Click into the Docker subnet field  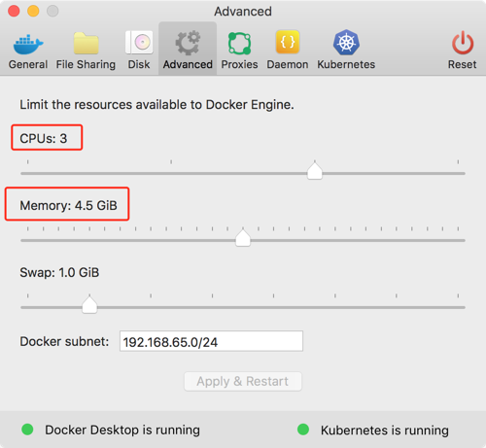click(x=211, y=341)
